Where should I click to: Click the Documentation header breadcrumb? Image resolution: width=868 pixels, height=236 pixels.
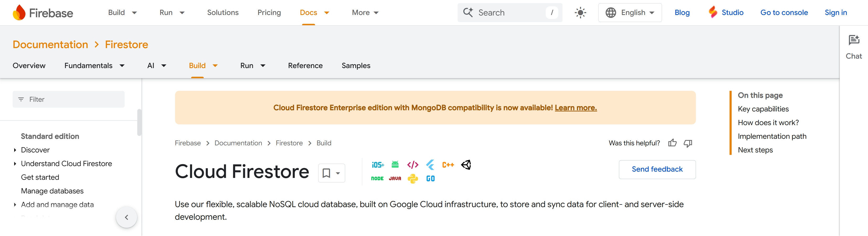tap(50, 44)
